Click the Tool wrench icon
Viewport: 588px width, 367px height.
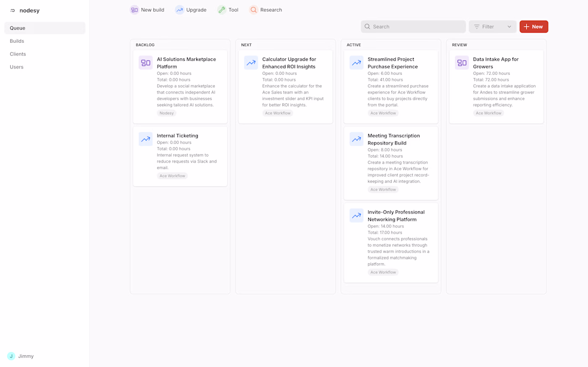pyautogui.click(x=222, y=10)
